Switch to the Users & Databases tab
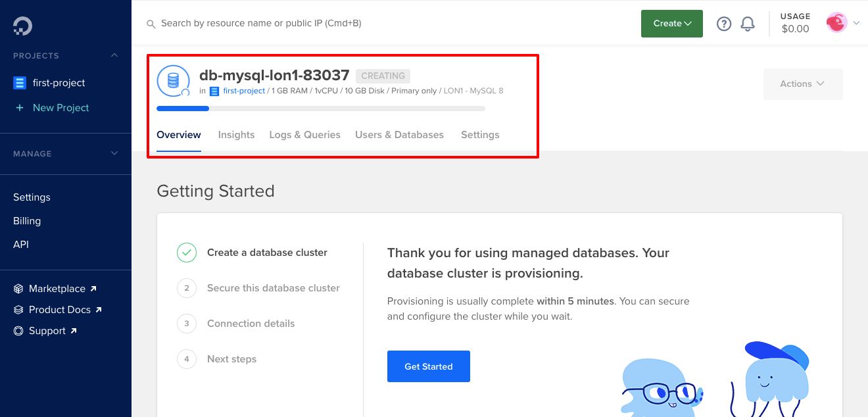 [x=399, y=135]
